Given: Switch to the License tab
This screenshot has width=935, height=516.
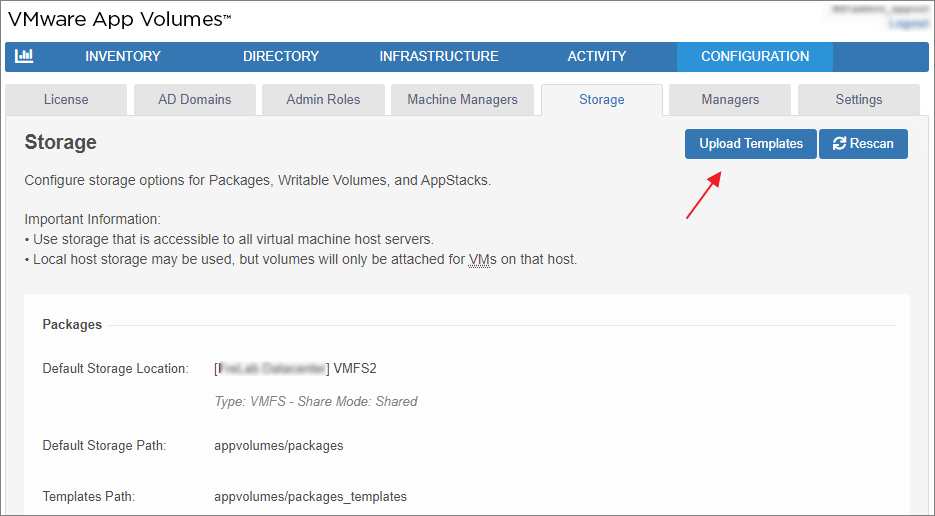Looking at the screenshot, I should 66,100.
